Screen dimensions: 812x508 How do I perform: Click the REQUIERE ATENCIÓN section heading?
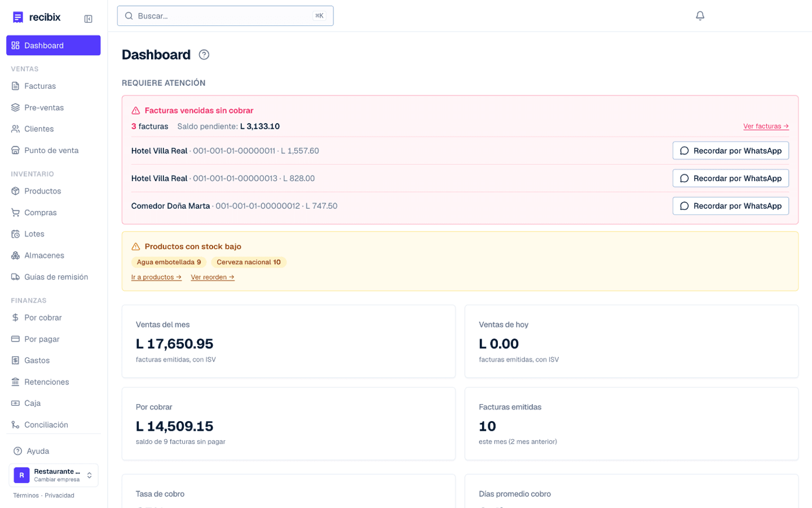(164, 83)
